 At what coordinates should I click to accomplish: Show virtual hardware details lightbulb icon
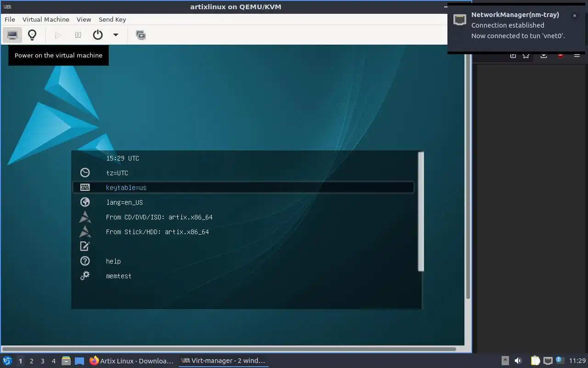coord(32,35)
